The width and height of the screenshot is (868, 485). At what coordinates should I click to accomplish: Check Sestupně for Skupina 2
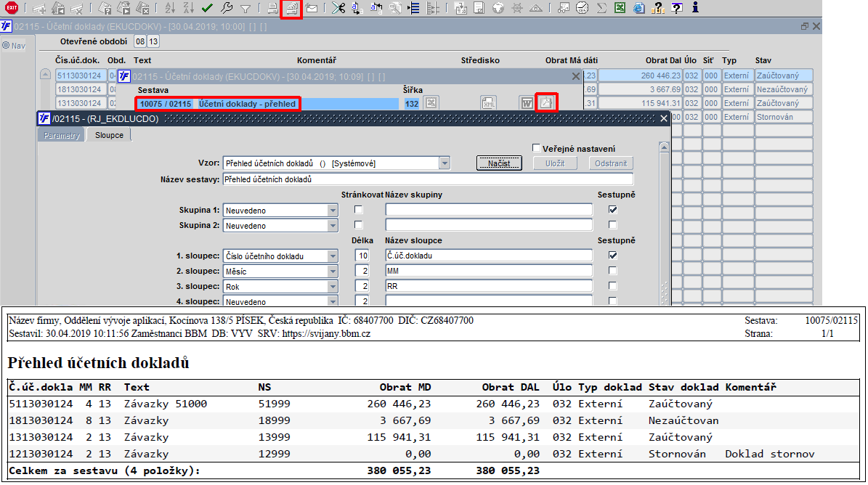[612, 224]
